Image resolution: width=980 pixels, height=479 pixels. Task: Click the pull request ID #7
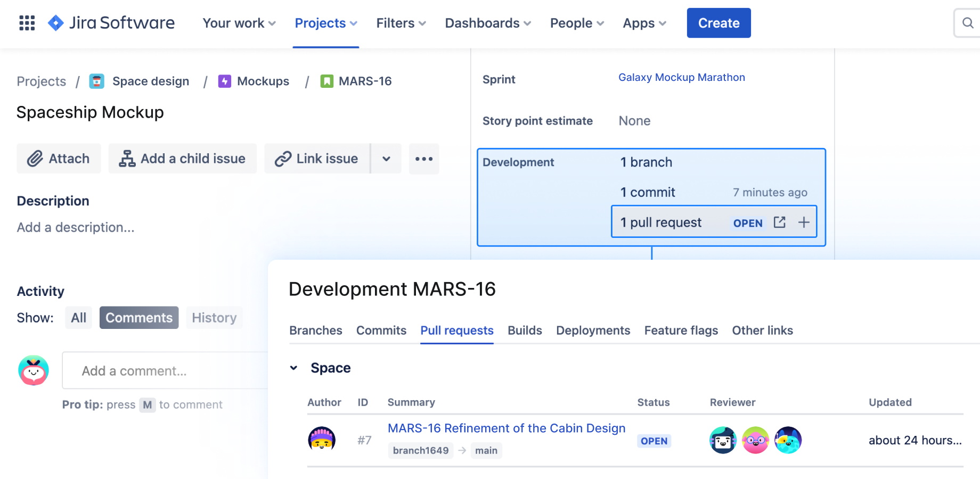pos(364,440)
